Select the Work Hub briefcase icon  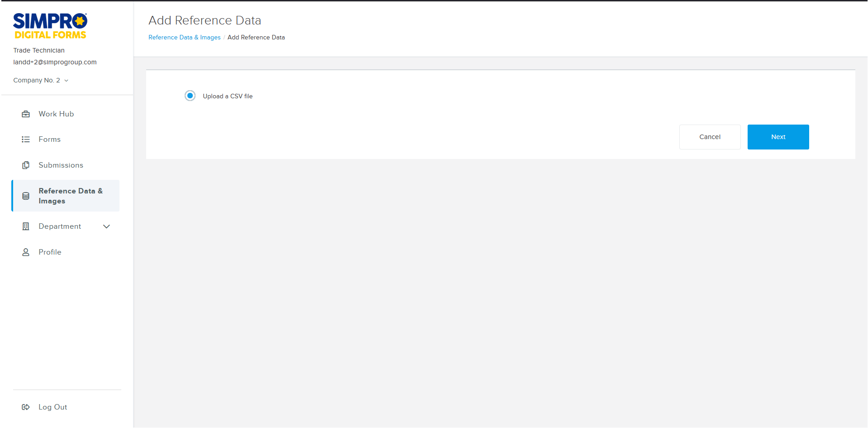(x=26, y=114)
